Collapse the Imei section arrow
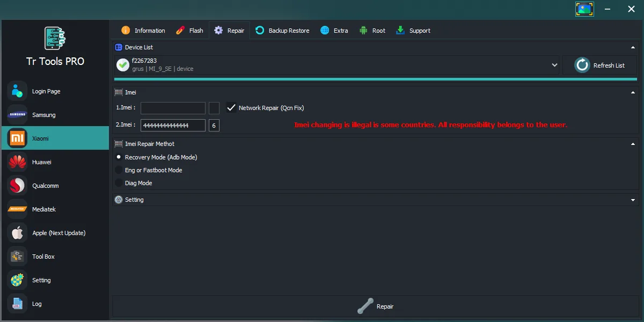Image resolution: width=644 pixels, height=322 pixels. point(633,92)
